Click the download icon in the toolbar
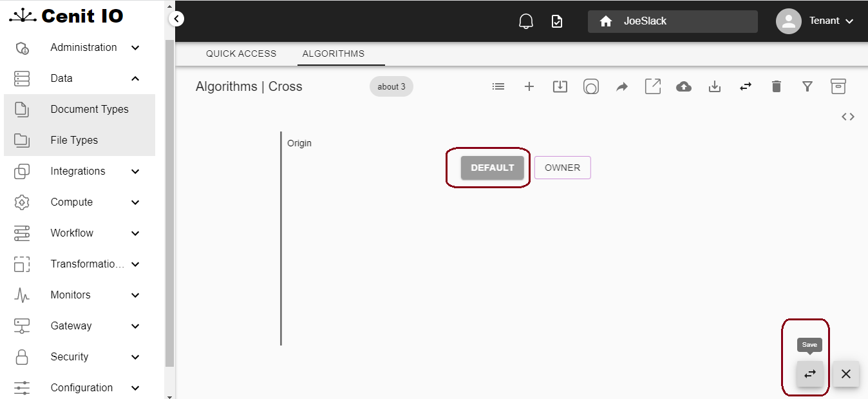 pos(714,86)
